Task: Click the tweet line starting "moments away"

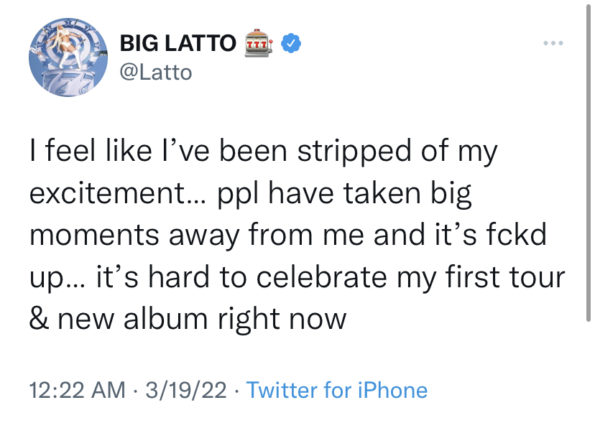Action: click(288, 235)
